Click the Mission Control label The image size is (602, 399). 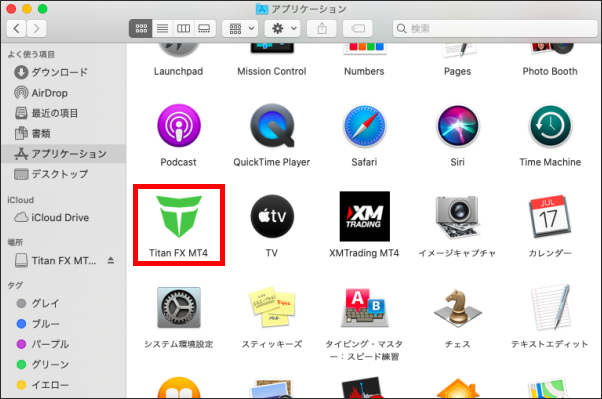tap(272, 71)
